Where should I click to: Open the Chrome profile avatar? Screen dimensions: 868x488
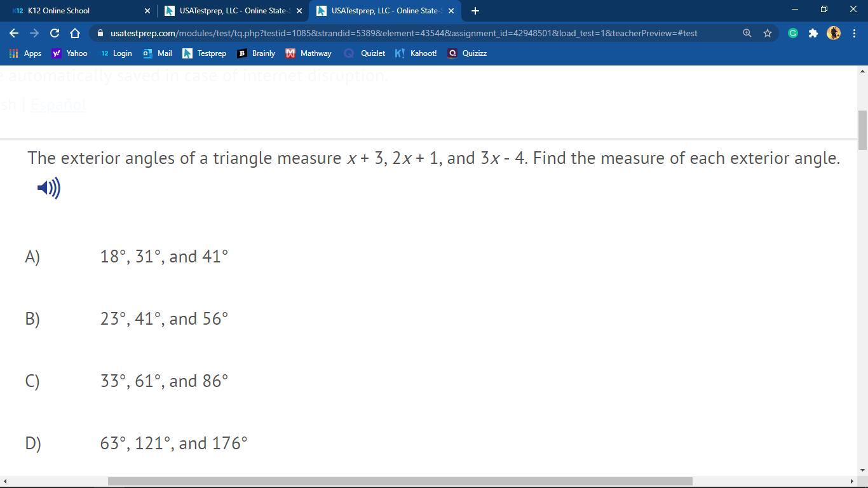pyautogui.click(x=834, y=33)
